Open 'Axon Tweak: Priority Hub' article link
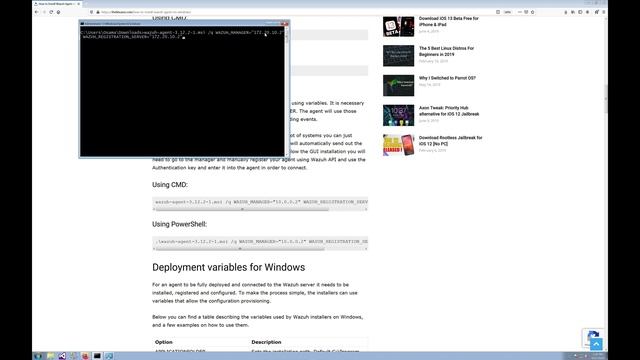Image resolution: width=640 pixels, height=360 pixels. [x=449, y=111]
